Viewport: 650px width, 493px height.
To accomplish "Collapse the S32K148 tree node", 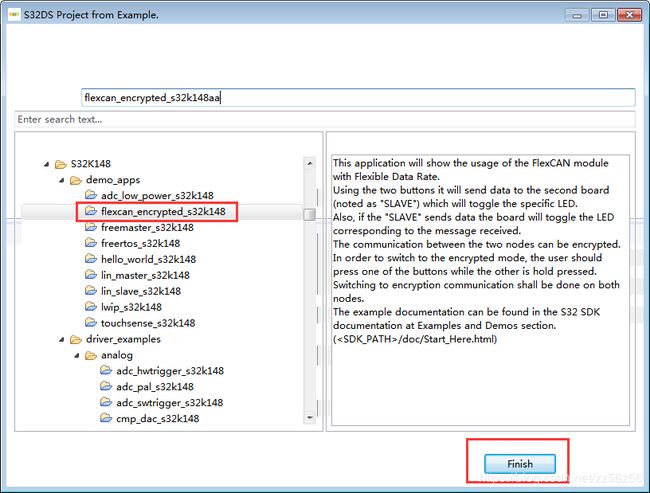I will coord(46,164).
